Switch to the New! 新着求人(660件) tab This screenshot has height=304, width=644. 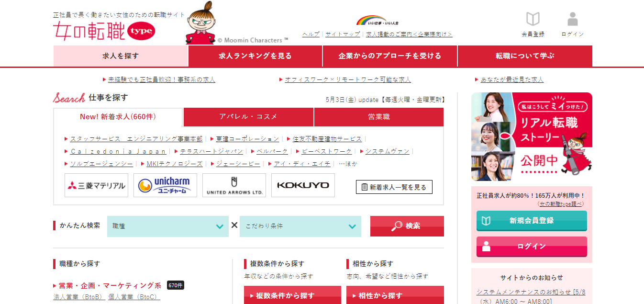coord(118,117)
